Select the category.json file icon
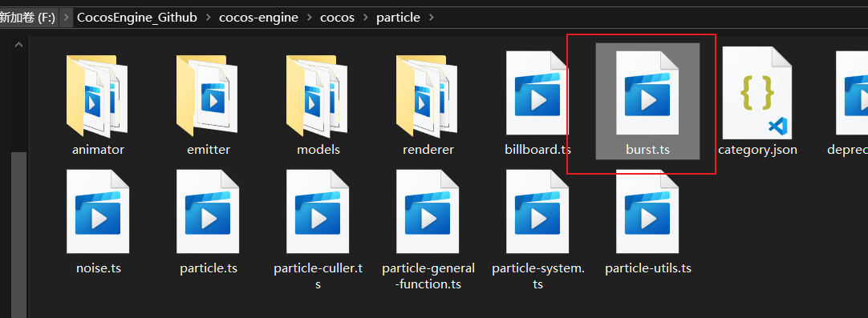Screen dimensions: 868x318 [x=757, y=92]
